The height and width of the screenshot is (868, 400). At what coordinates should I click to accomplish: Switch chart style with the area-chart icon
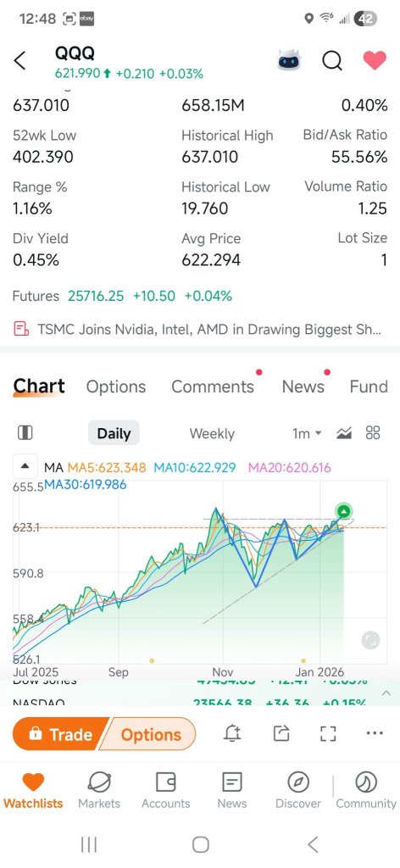pyautogui.click(x=344, y=433)
